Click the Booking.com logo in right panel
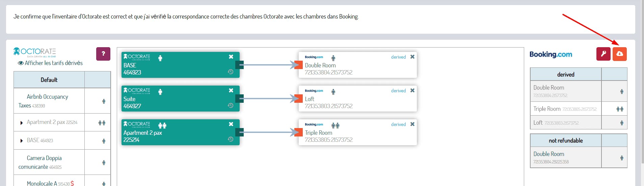The width and height of the screenshot is (644, 186). (x=551, y=54)
